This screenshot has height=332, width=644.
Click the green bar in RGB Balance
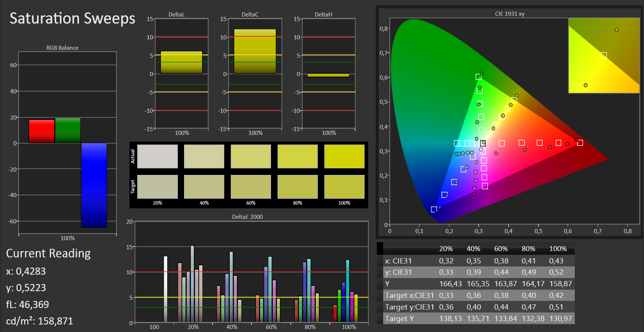click(68, 130)
